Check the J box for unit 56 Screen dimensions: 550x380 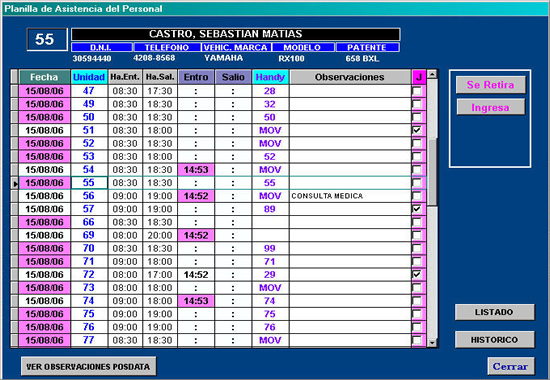click(417, 196)
